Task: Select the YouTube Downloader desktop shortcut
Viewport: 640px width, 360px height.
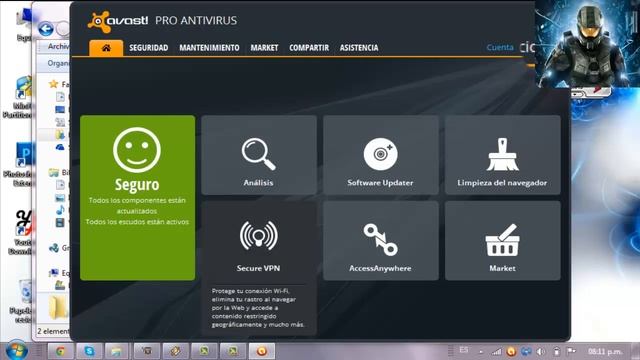Action: [20, 232]
